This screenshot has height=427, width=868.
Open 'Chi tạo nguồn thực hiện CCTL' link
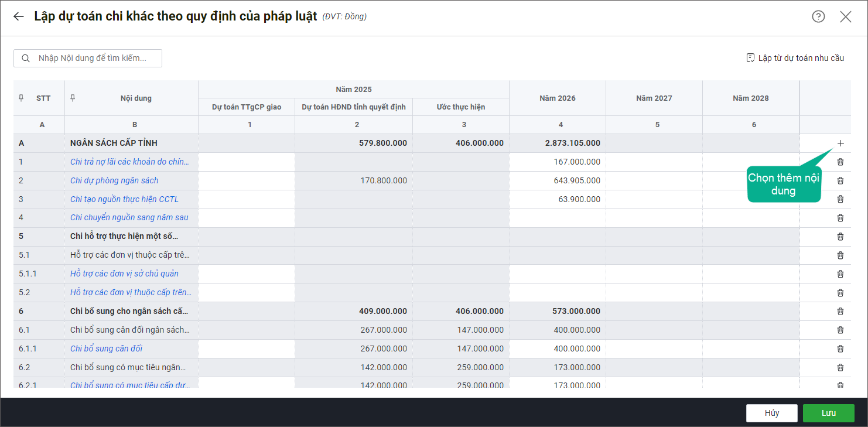(x=124, y=199)
